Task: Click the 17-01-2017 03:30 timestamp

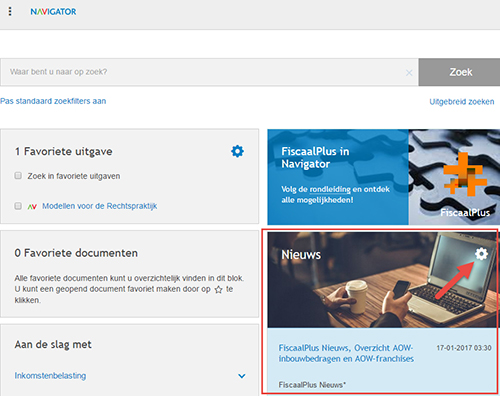Action: click(x=464, y=348)
